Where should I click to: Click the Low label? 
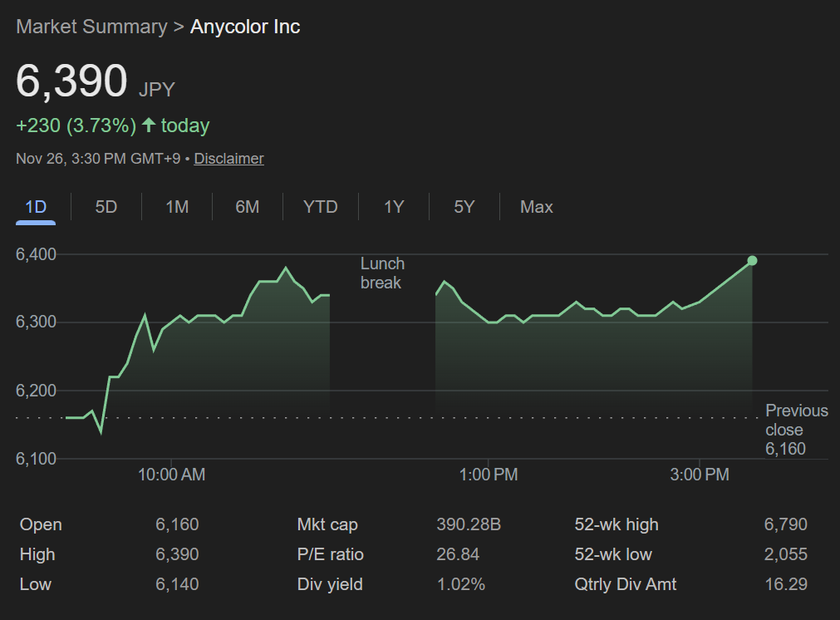point(36,584)
